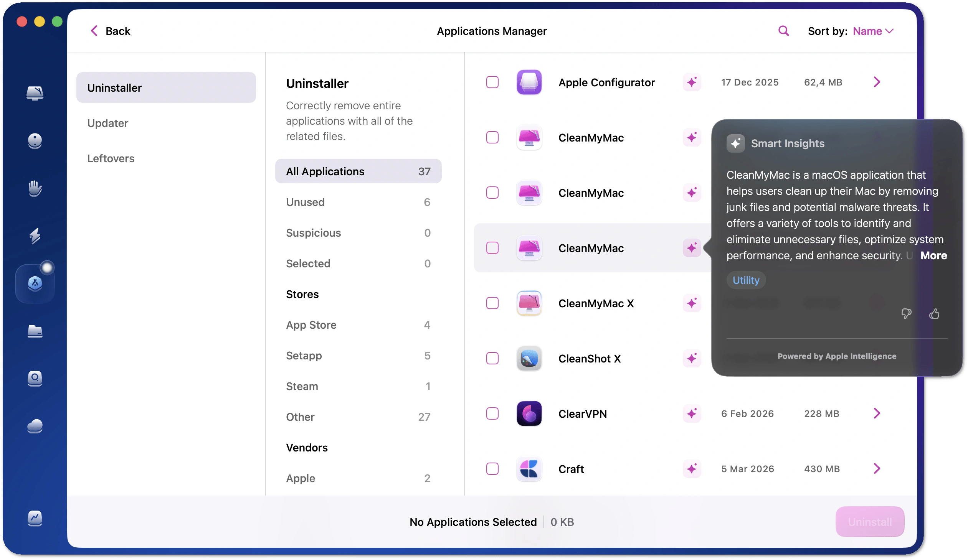Switch to the Updater section

tap(107, 123)
